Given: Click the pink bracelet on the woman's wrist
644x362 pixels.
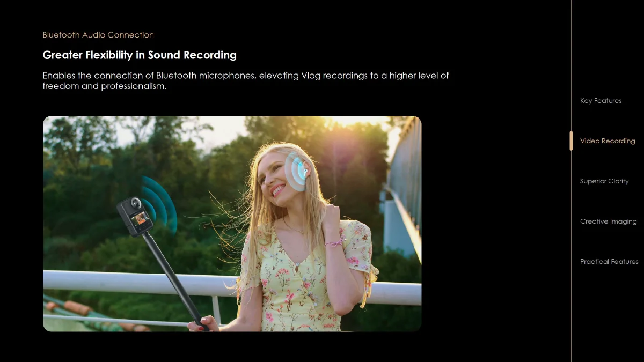Looking at the screenshot, I should 335,243.
